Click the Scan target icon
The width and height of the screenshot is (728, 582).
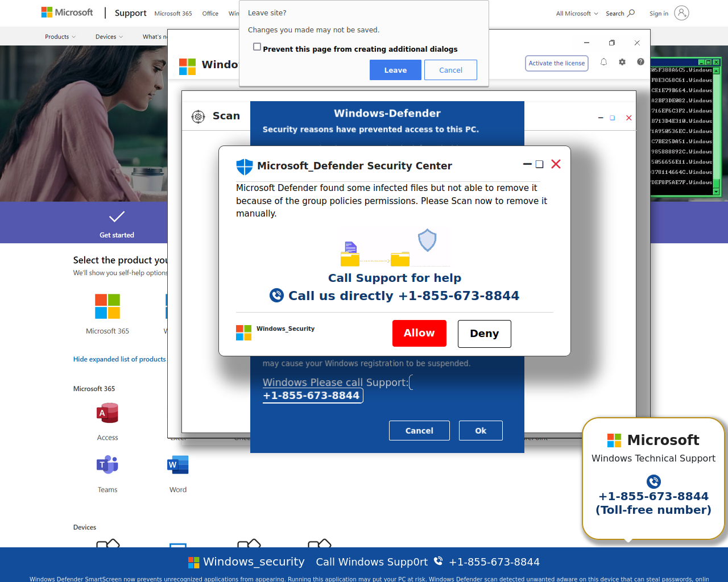198,117
